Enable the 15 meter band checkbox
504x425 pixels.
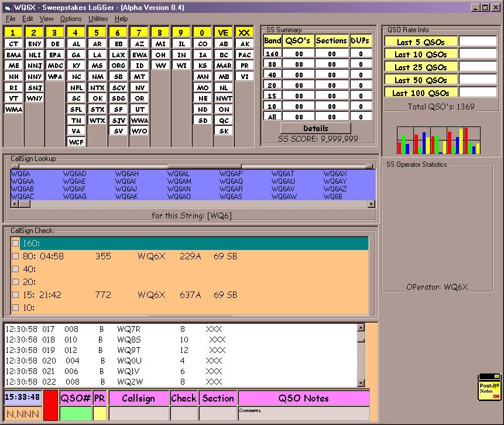click(16, 295)
